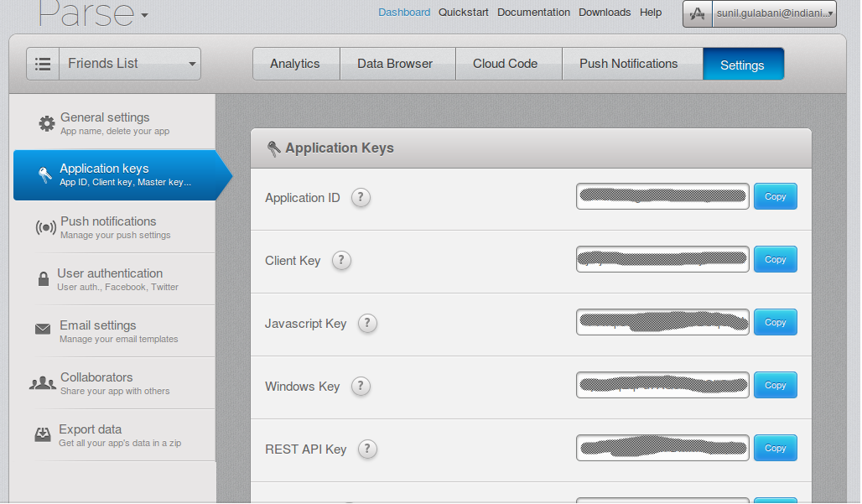862x504 pixels.
Task: Click the key icon in Application Keys header
Action: coord(273,148)
